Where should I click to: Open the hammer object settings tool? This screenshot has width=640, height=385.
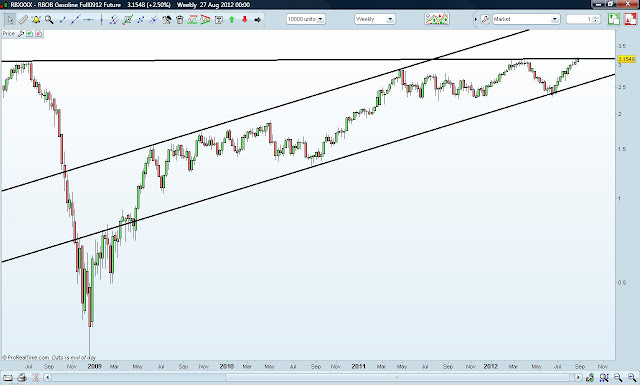click(x=167, y=20)
